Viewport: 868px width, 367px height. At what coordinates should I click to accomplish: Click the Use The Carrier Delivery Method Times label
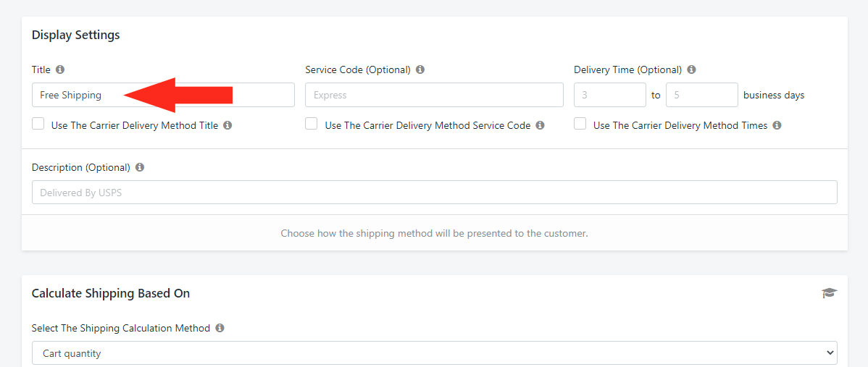(x=680, y=125)
